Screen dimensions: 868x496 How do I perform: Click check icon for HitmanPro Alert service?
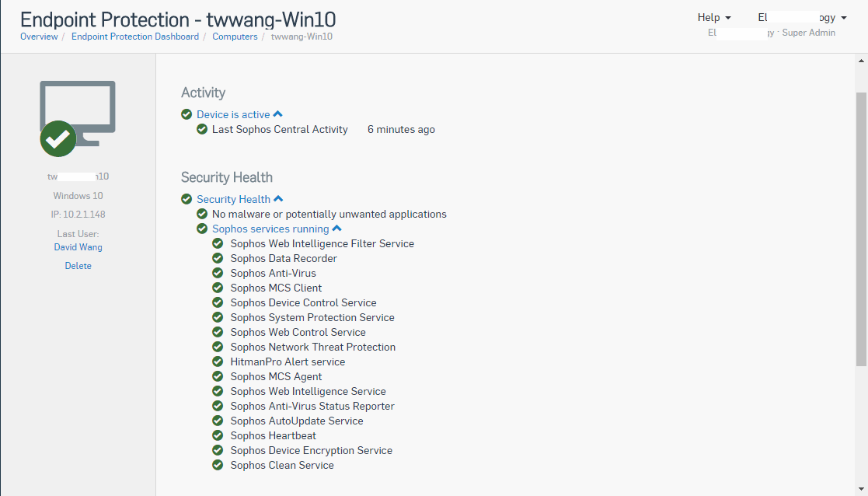point(218,362)
